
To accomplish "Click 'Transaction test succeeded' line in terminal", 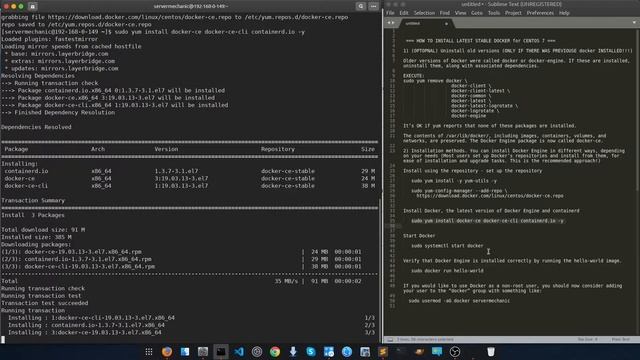I will [44, 303].
